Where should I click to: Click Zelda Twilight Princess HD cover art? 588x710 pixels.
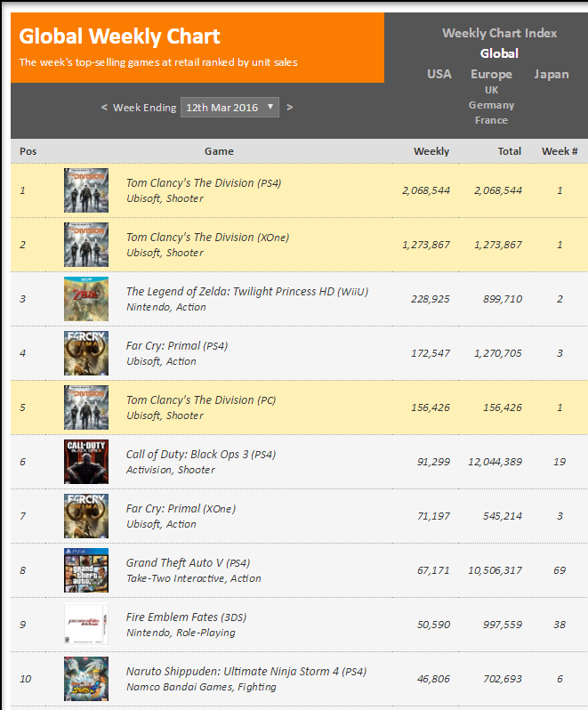(x=86, y=299)
